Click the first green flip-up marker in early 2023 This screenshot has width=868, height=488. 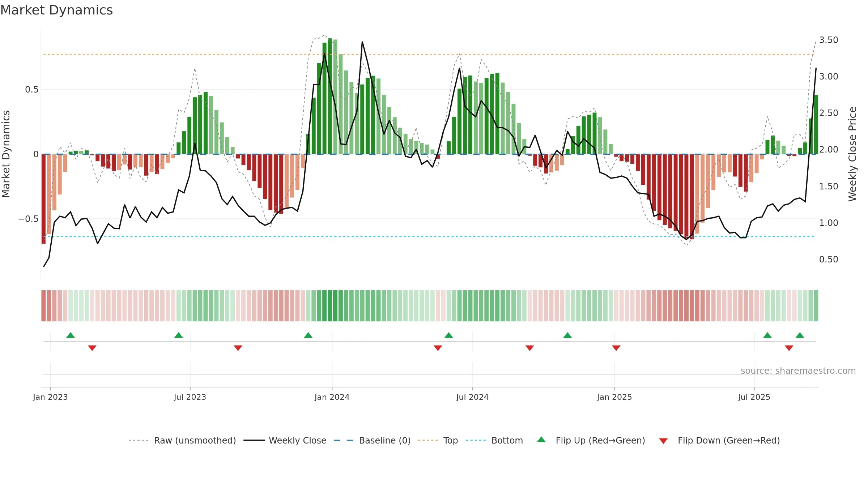[x=71, y=335]
